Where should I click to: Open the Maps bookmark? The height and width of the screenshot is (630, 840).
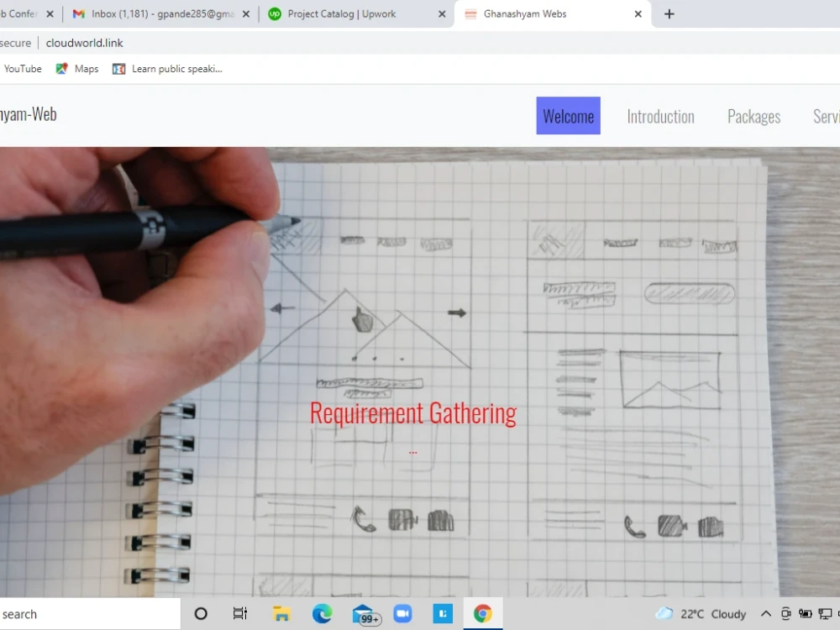(77, 69)
